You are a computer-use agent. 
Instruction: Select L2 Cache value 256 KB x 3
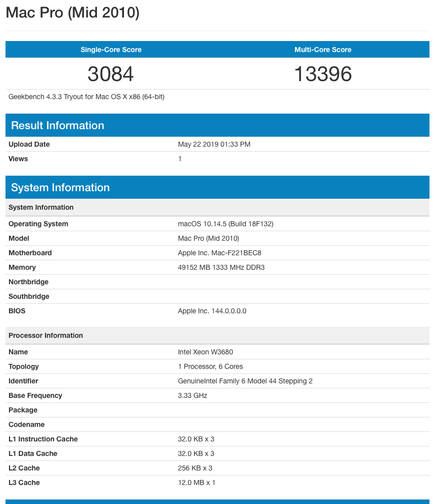coord(195,468)
